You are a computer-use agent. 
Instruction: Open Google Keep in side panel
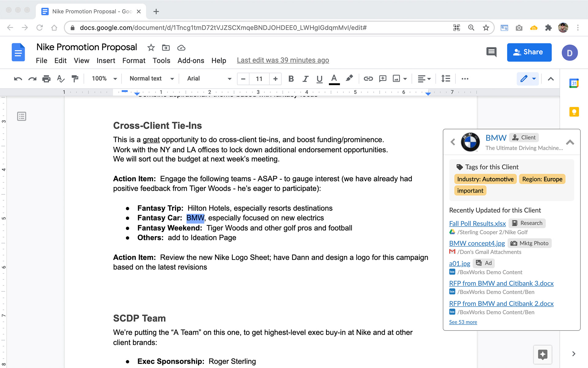coord(574,112)
